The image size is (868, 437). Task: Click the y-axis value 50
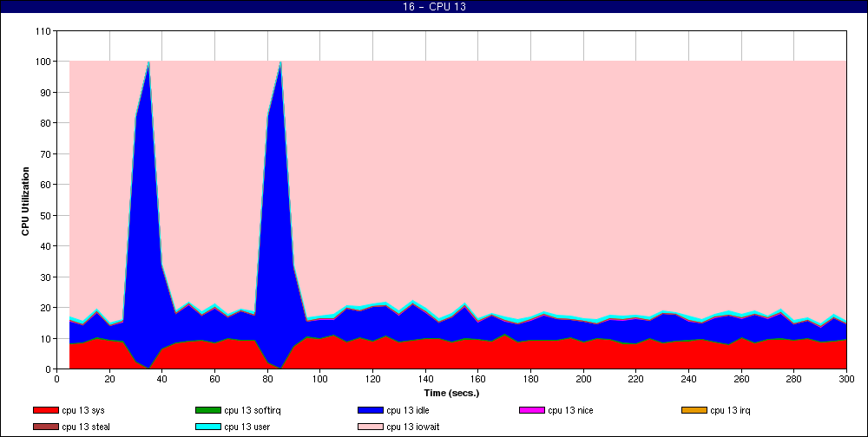pos(47,216)
